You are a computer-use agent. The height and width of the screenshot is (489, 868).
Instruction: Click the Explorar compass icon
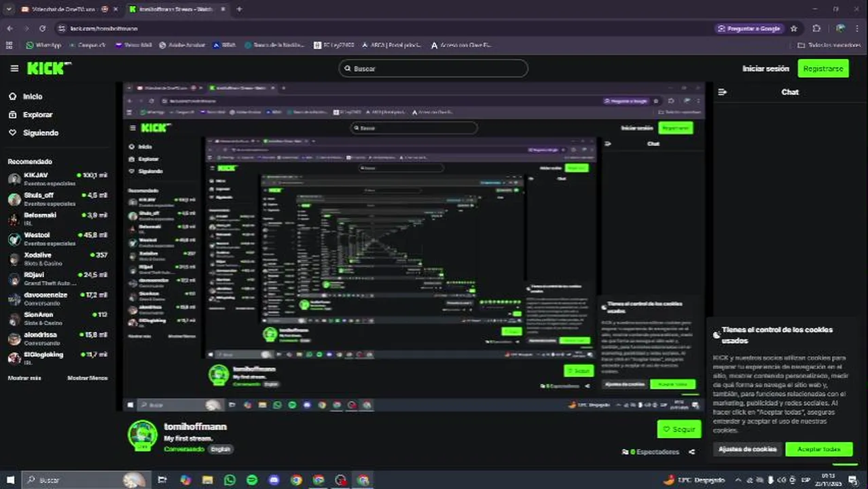[13, 115]
